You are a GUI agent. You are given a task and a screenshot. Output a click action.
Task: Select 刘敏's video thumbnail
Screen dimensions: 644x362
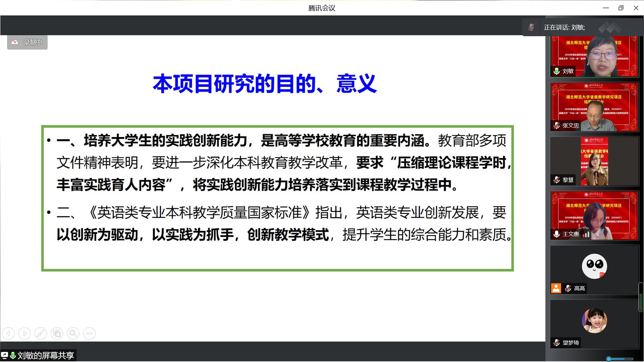[594, 56]
